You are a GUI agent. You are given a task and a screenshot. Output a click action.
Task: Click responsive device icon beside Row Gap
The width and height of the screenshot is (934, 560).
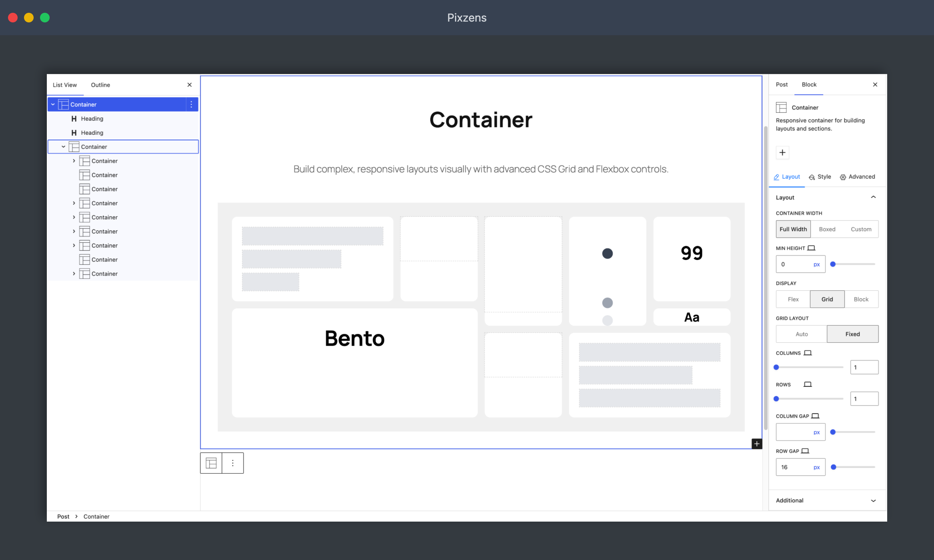click(x=805, y=451)
